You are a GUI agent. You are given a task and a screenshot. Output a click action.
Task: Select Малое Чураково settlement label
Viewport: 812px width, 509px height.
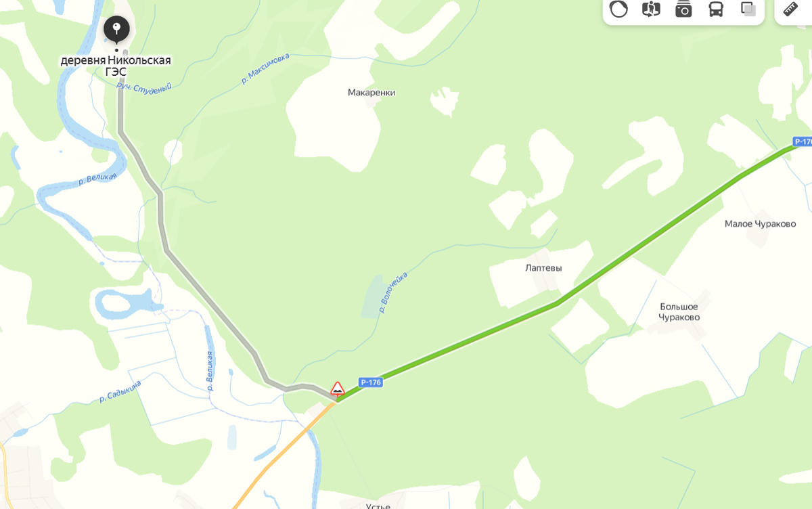tap(760, 223)
